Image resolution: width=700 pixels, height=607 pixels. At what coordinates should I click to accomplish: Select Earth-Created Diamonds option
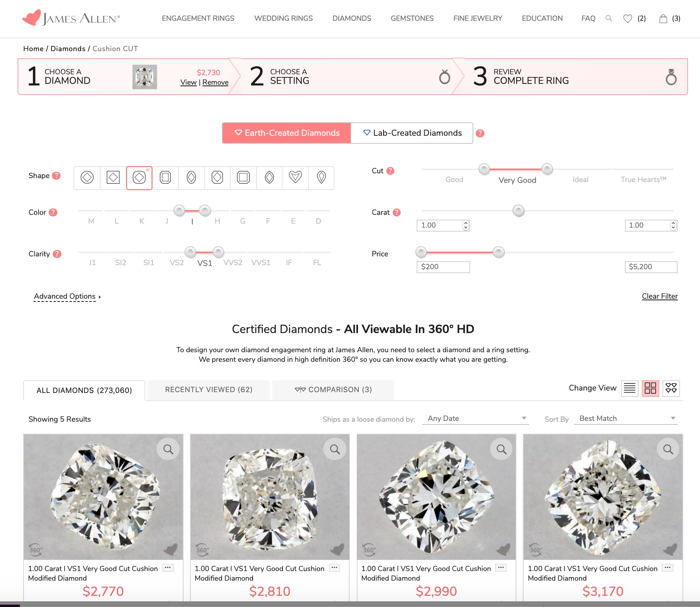click(x=287, y=133)
